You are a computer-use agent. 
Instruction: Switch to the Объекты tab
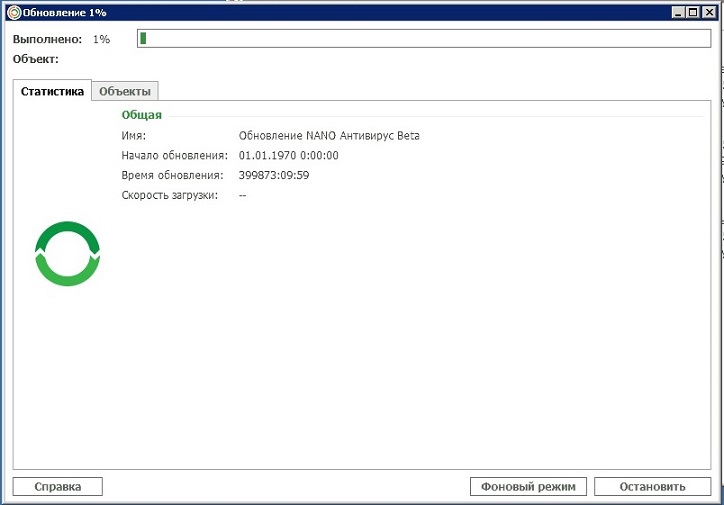125,91
